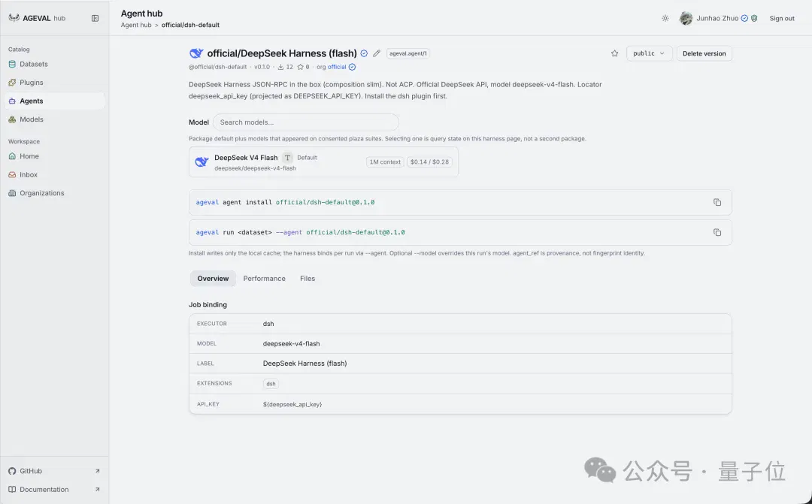Click the label value DeepSeek Harness (flash)
This screenshot has width=812, height=504.
304,364
